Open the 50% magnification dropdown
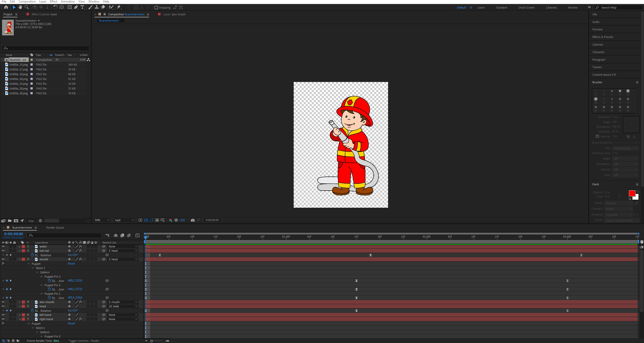644x343 pixels. 102,220
